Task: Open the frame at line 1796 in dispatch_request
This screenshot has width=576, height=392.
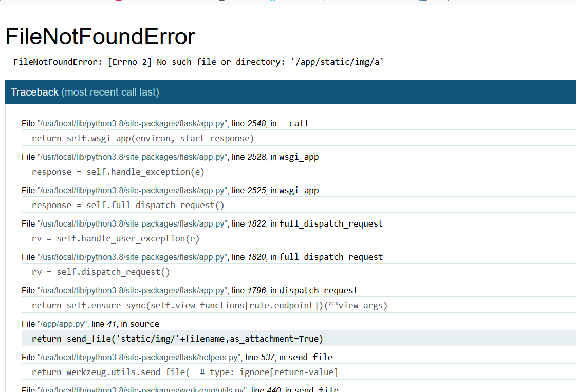Action: tap(190, 291)
